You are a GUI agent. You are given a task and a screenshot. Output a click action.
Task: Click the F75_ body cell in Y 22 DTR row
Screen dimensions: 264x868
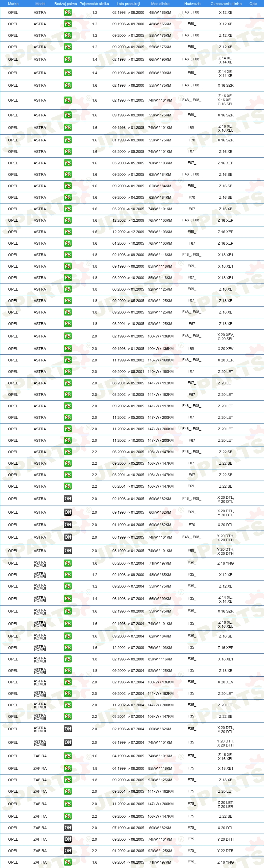[x=192, y=850]
